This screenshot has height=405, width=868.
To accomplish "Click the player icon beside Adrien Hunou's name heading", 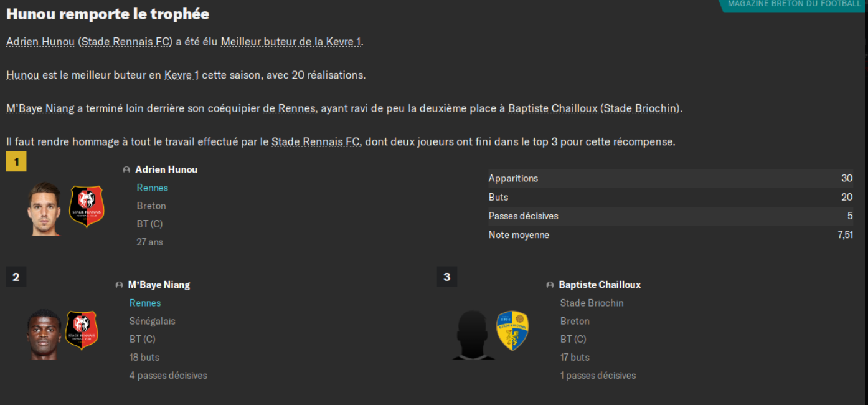I will click(126, 169).
